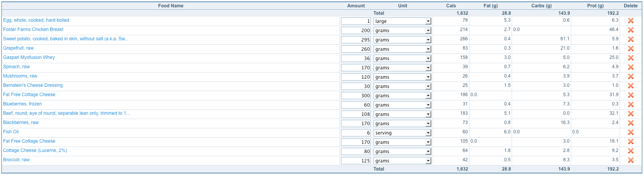
Task: Click the Bernstein's Cheese Dressing link
Action: (33, 85)
